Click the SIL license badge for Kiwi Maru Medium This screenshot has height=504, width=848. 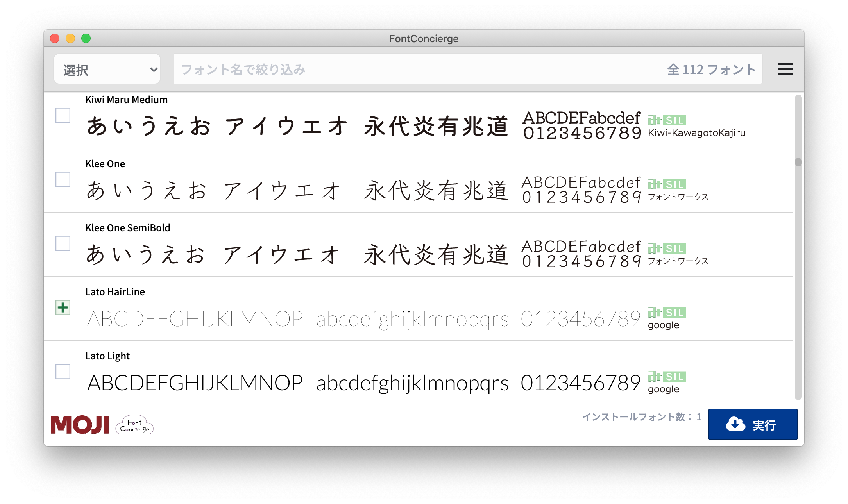coord(674,120)
